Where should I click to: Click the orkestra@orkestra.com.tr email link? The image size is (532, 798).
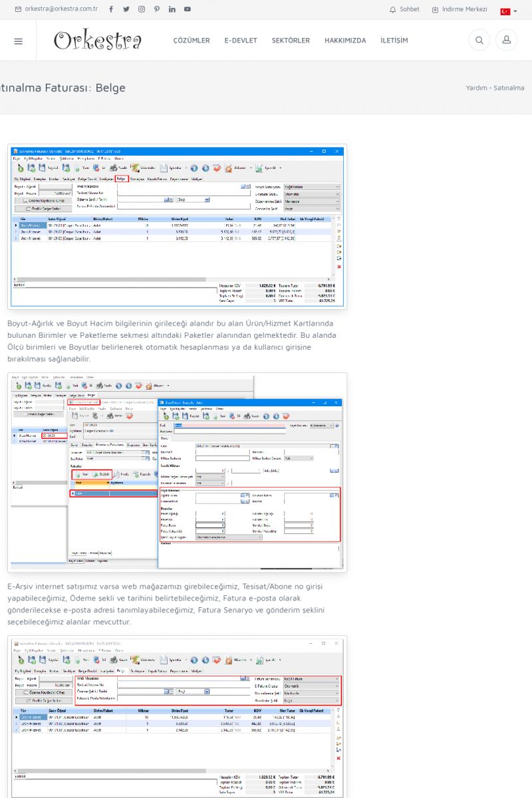[61, 9]
